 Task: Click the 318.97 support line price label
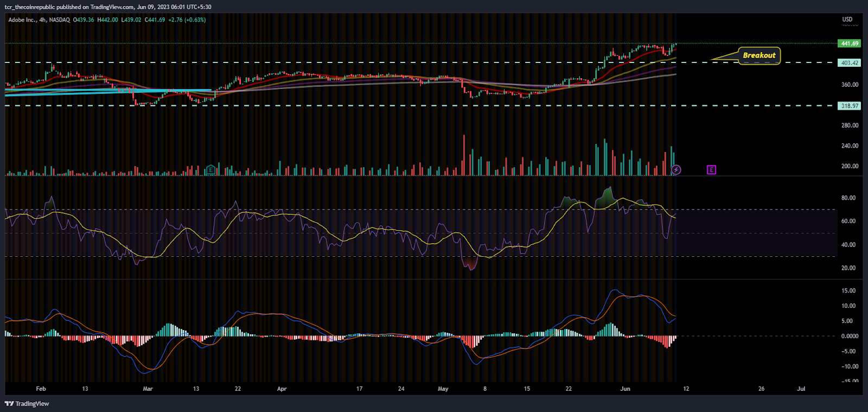point(850,106)
